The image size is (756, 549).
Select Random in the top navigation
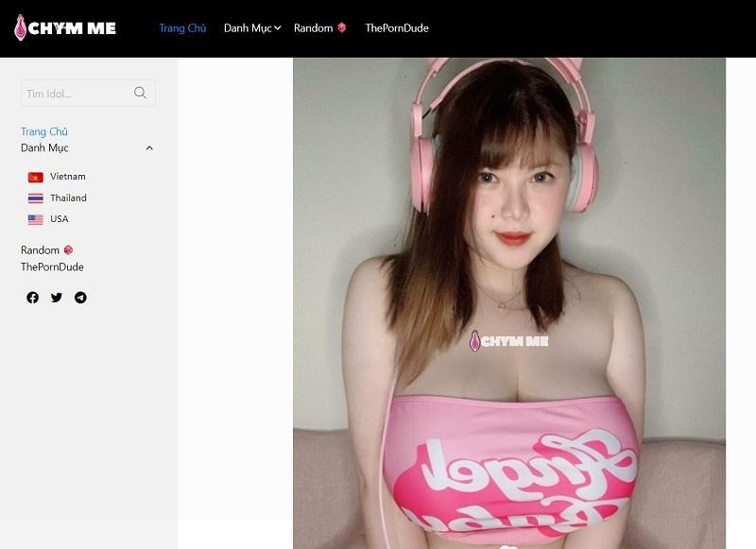coord(314,28)
